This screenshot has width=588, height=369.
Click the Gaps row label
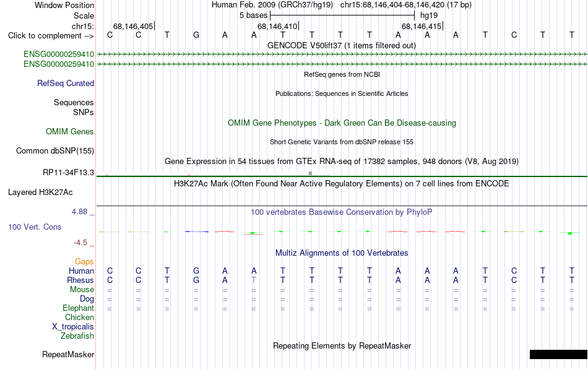click(x=84, y=261)
